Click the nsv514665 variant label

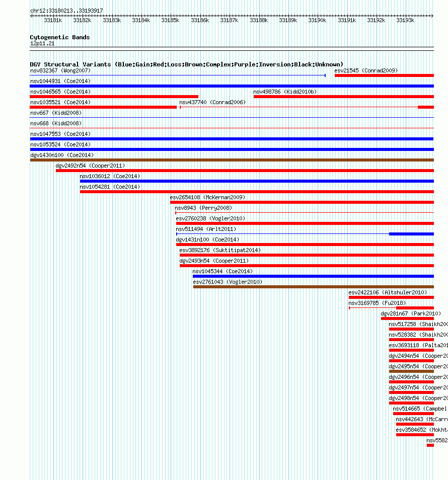pyautogui.click(x=420, y=409)
